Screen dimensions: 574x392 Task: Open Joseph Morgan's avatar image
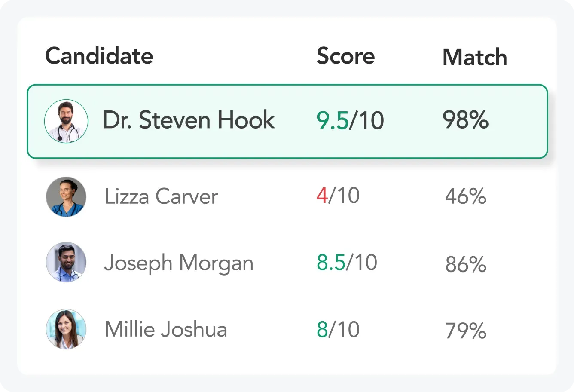coord(66,262)
